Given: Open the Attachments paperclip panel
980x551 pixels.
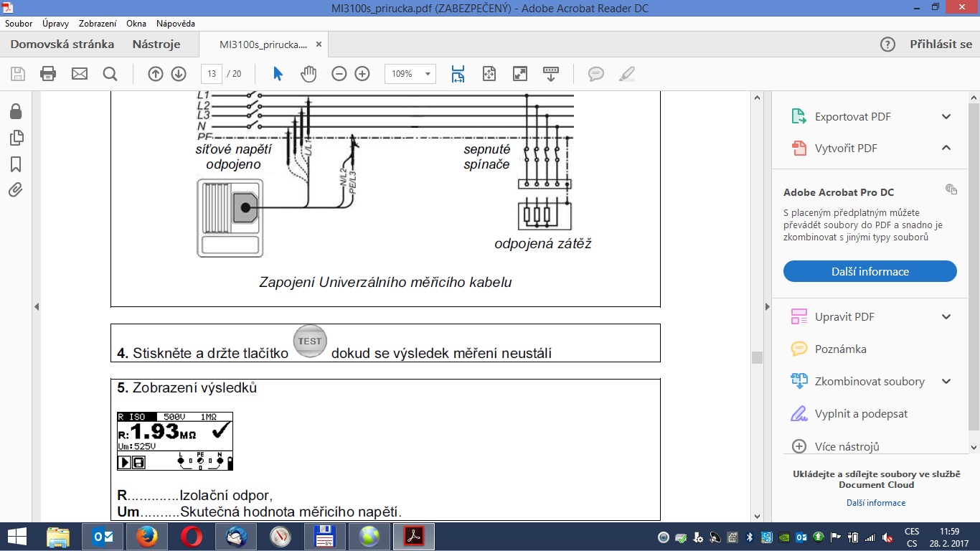Looking at the screenshot, I should (15, 190).
